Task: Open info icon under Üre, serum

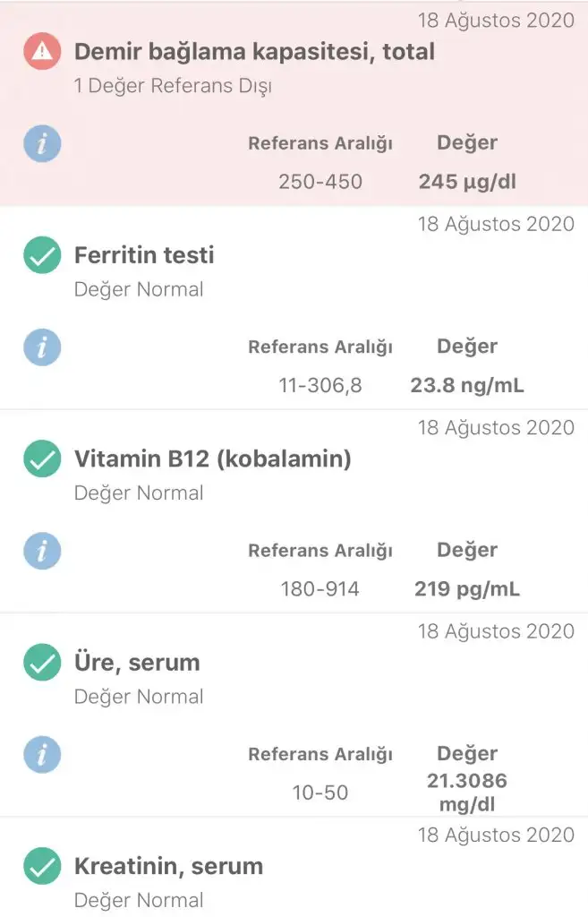Action: pyautogui.click(x=41, y=755)
